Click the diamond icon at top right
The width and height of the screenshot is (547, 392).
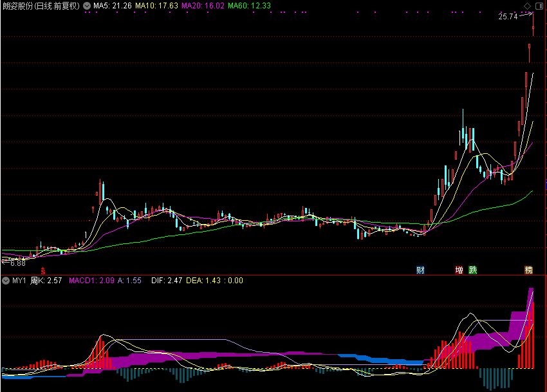[528, 6]
